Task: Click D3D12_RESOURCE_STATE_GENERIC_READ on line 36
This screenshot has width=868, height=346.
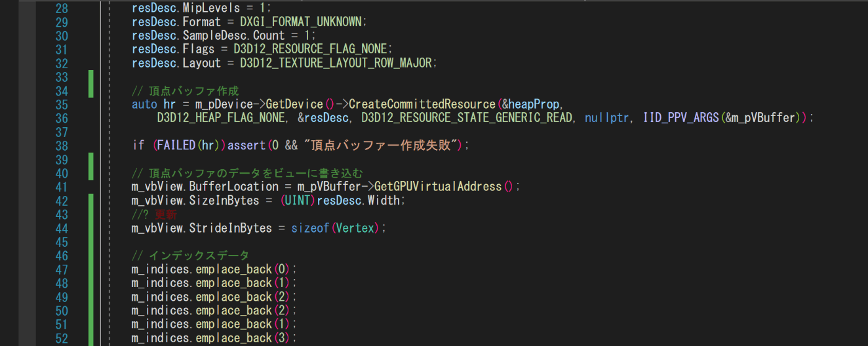Action: 467,118
